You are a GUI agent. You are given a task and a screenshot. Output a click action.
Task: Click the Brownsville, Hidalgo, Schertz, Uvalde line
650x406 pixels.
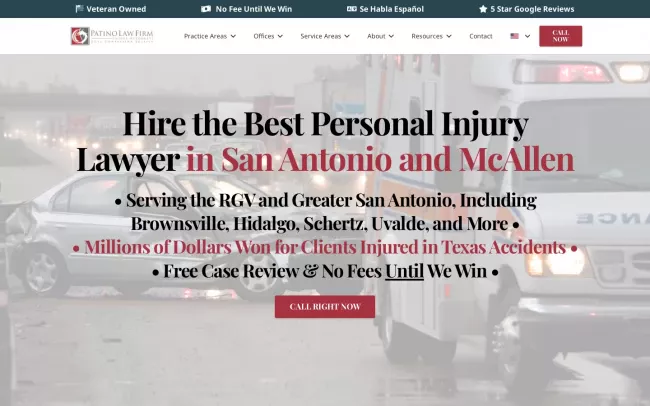(x=325, y=224)
